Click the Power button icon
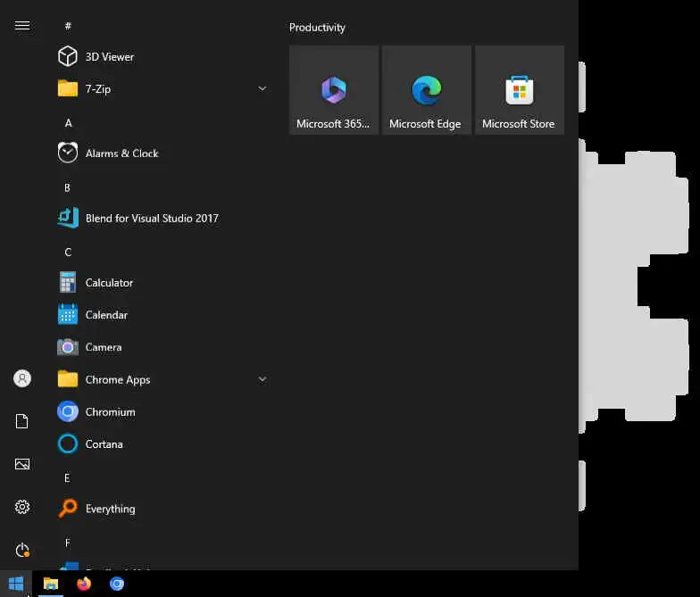 click(22, 550)
